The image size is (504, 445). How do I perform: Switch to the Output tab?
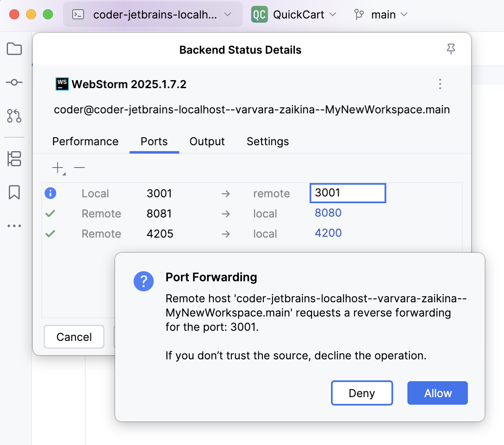coord(207,141)
